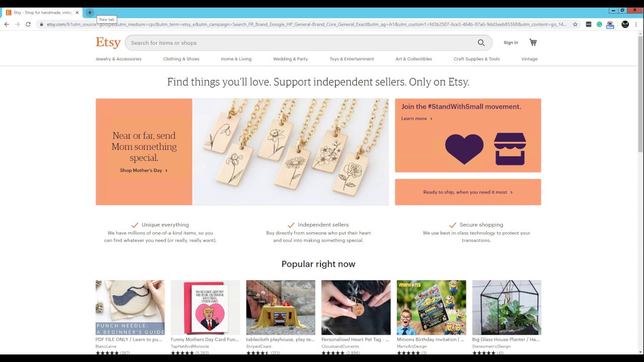644x362 pixels.
Task: Bookmark page with the star icon
Action: point(575,24)
